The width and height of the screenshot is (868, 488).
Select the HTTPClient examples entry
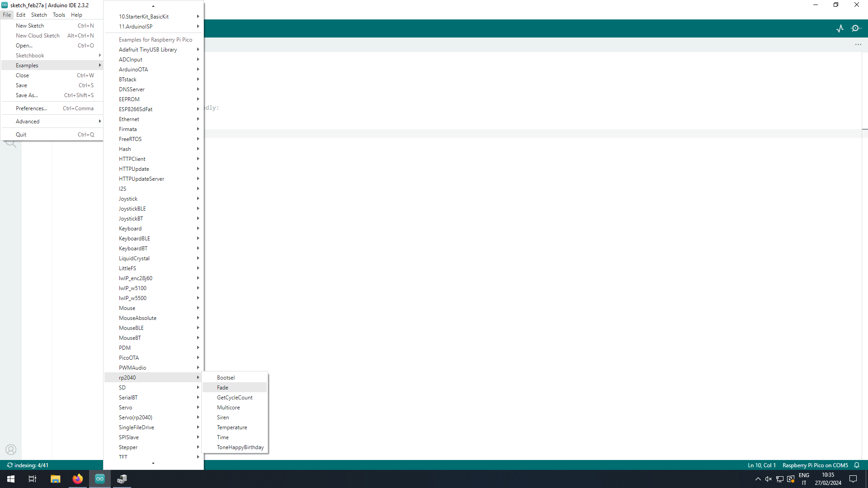tap(154, 159)
